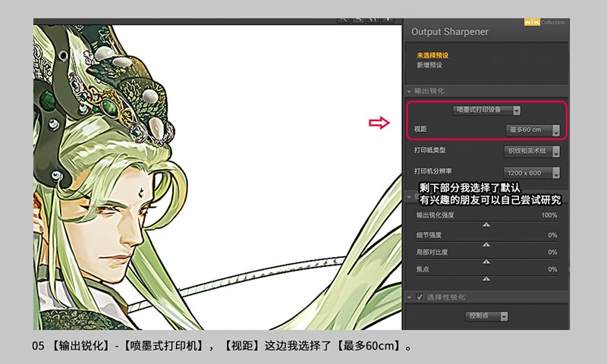The width and height of the screenshot is (607, 364).
Task: Click the 未选择预设 preset entry
Action: tap(432, 56)
